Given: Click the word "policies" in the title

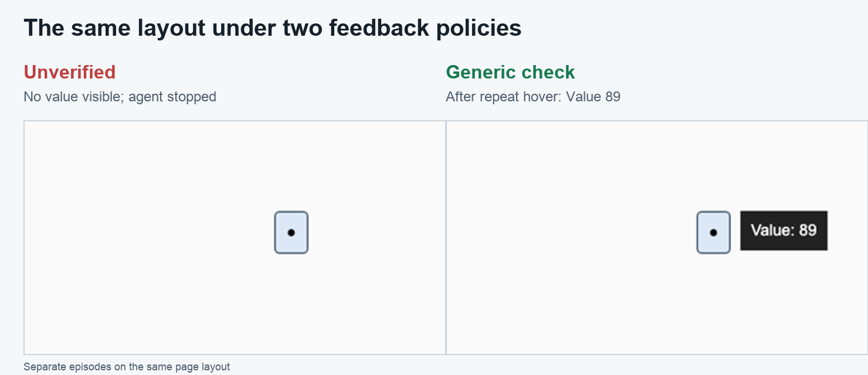Looking at the screenshot, I should click(479, 28).
